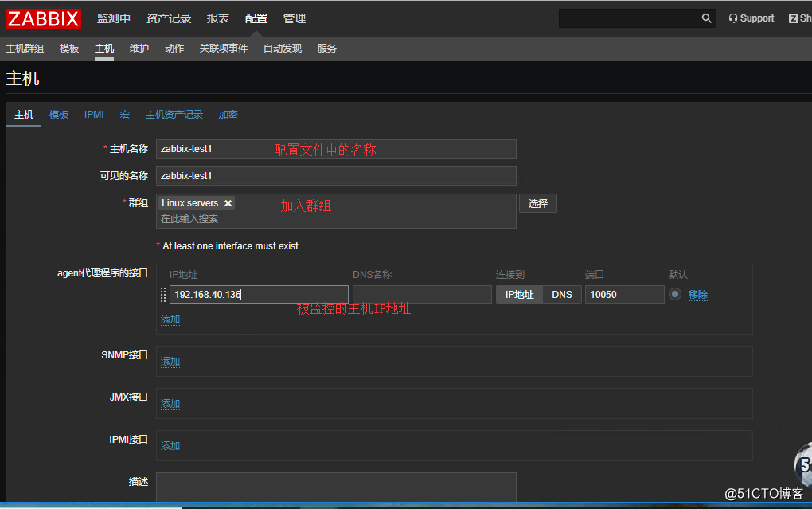812x509 pixels.
Task: Choose IP地址 connect-to option
Action: coord(519,295)
